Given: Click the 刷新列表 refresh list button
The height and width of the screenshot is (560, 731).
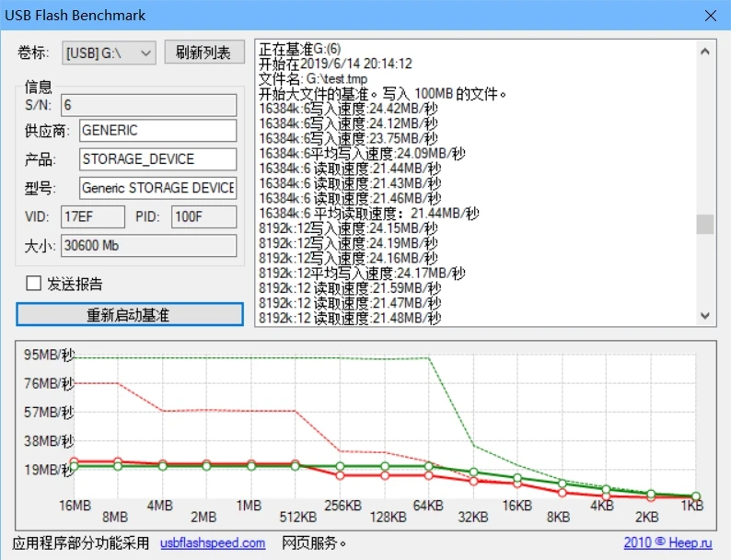Looking at the screenshot, I should coord(203,52).
